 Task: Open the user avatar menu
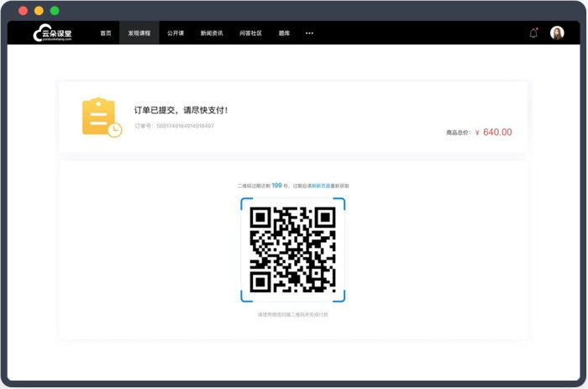click(557, 33)
